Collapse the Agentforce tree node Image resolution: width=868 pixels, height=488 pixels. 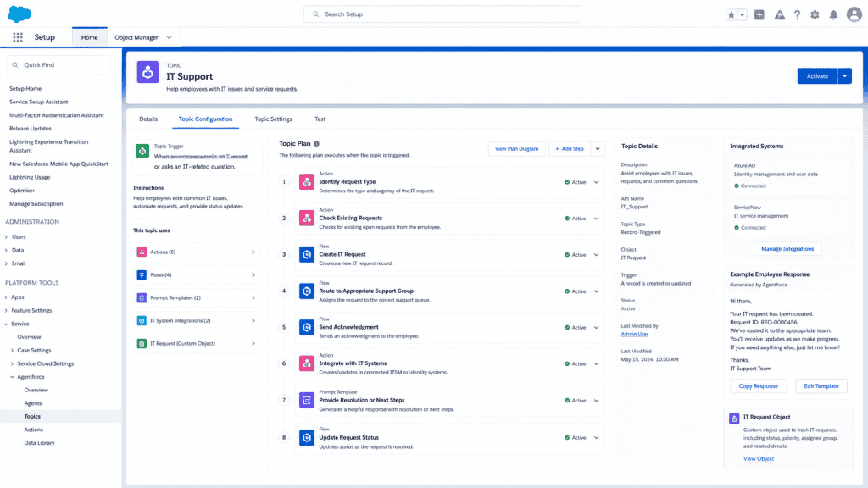[x=12, y=377]
